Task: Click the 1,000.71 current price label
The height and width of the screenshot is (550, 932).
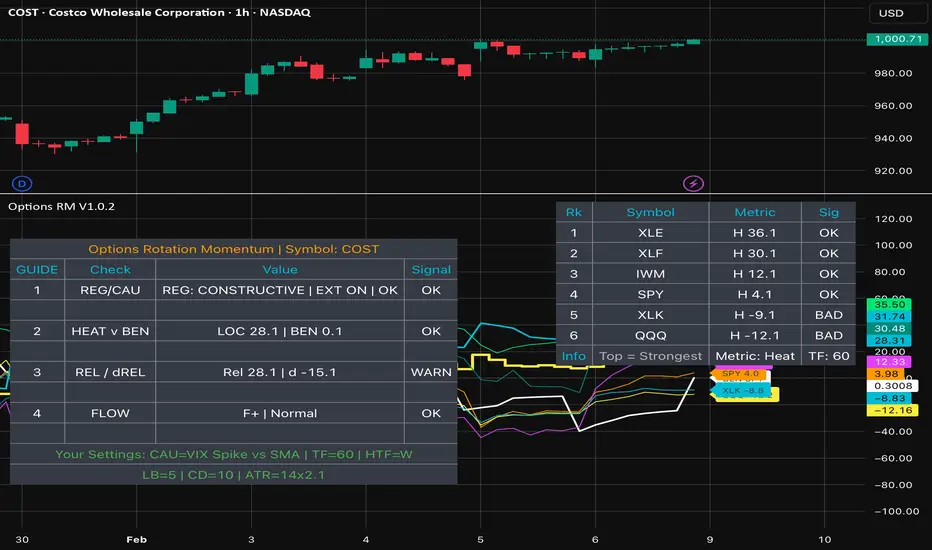Action: tap(898, 39)
